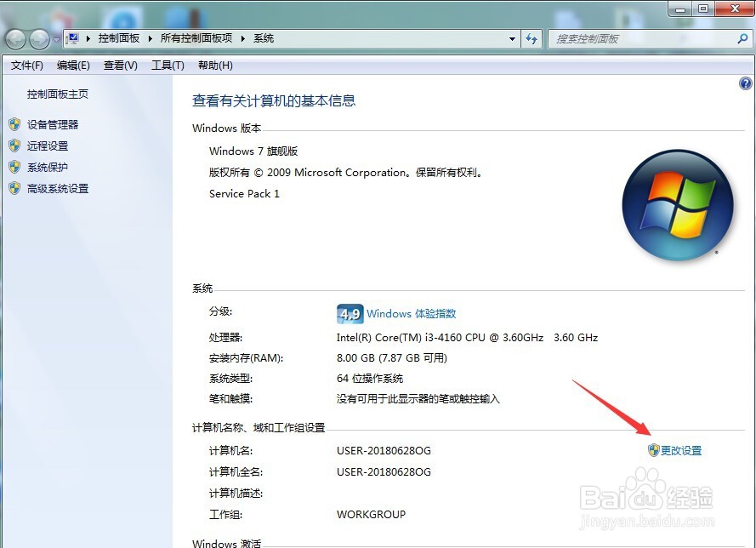This screenshot has width=756, height=548.
Task: Click the Service Pack 1 text
Action: [244, 193]
